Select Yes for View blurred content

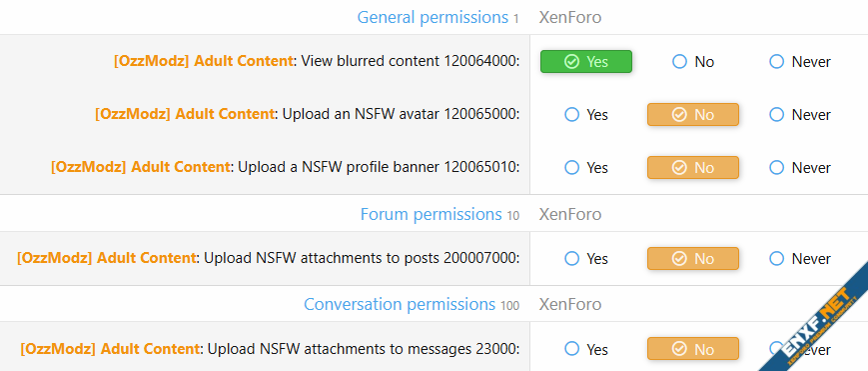pos(585,62)
